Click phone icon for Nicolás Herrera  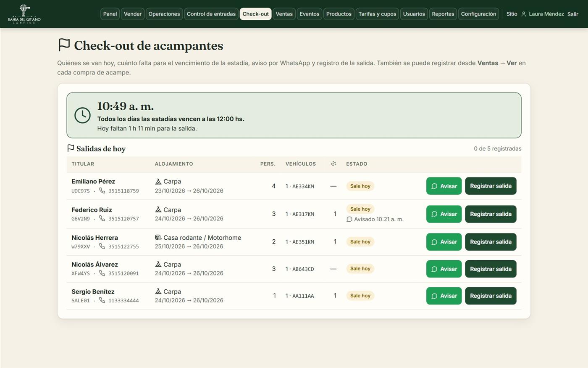coord(102,246)
